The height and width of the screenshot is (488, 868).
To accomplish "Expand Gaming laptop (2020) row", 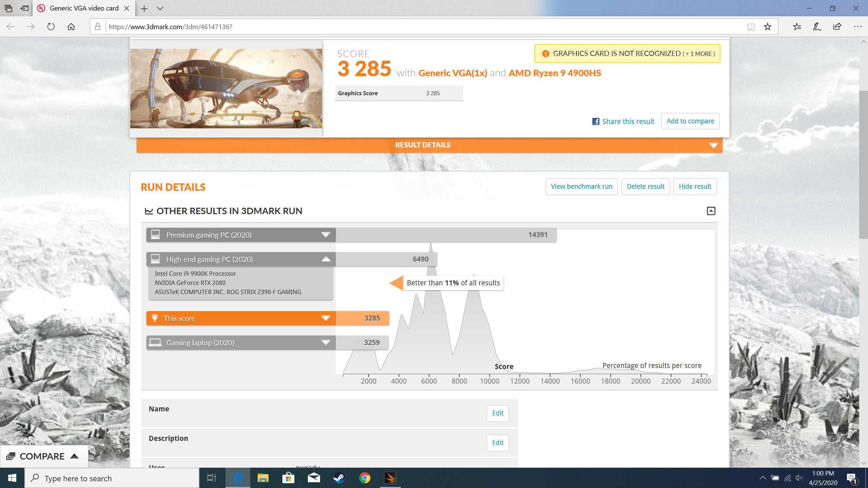I will click(325, 343).
